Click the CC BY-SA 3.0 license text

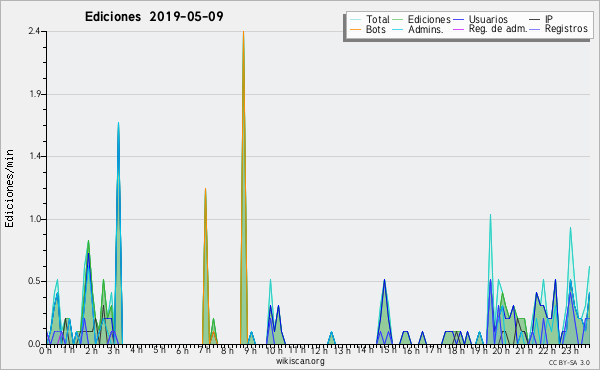click(569, 363)
